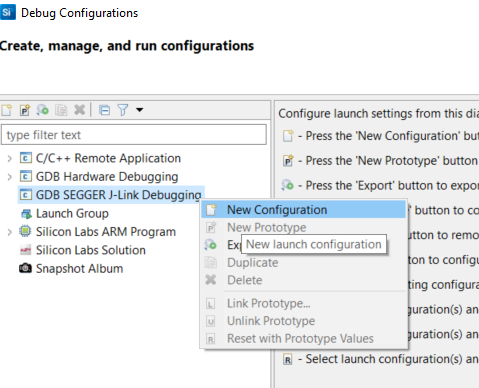This screenshot has height=388, width=479.
Task: Choose Reset with Prototype Values entry
Action: tap(304, 339)
